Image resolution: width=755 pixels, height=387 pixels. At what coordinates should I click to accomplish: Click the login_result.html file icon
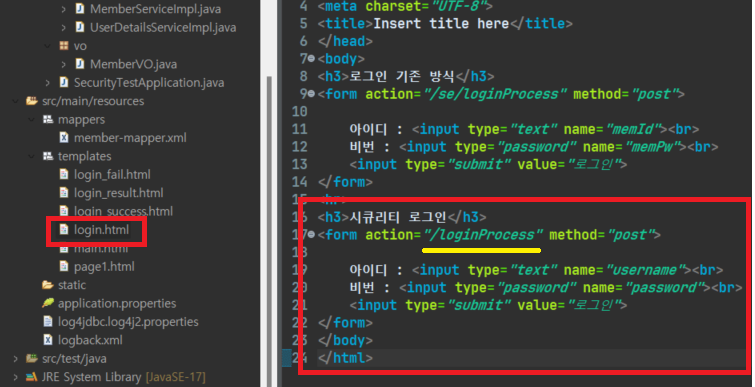point(64,193)
